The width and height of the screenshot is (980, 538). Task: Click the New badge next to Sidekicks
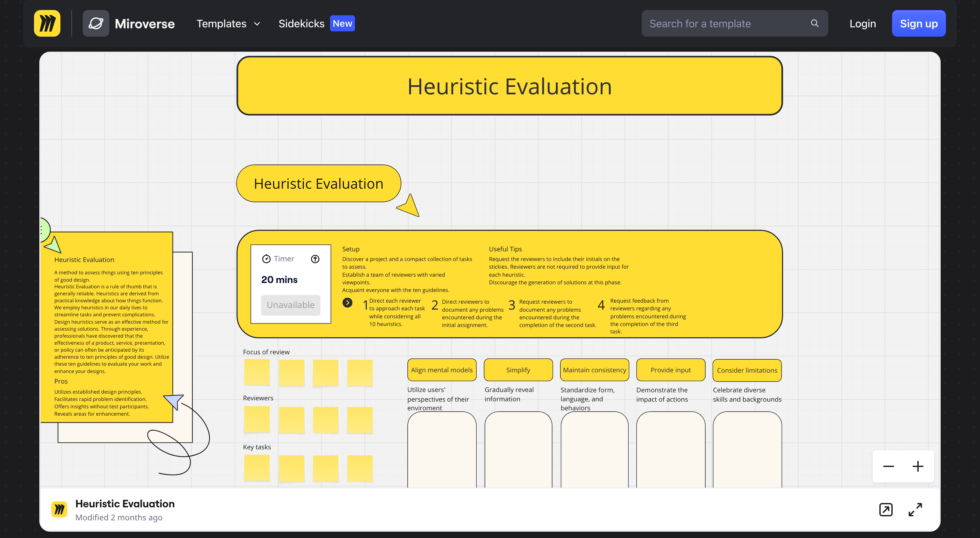342,23
